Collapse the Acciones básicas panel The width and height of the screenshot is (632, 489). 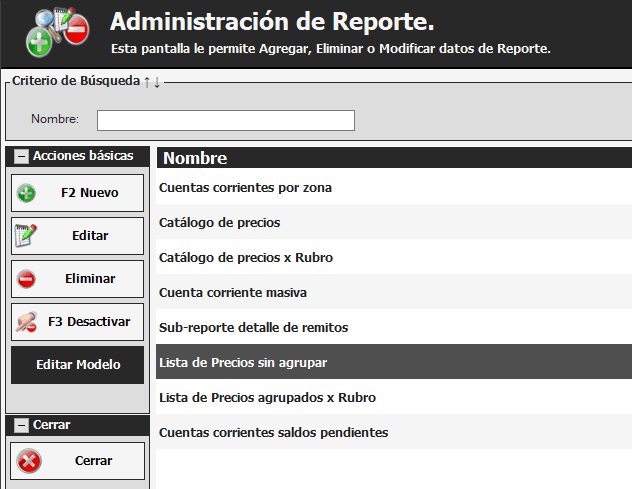click(x=20, y=157)
